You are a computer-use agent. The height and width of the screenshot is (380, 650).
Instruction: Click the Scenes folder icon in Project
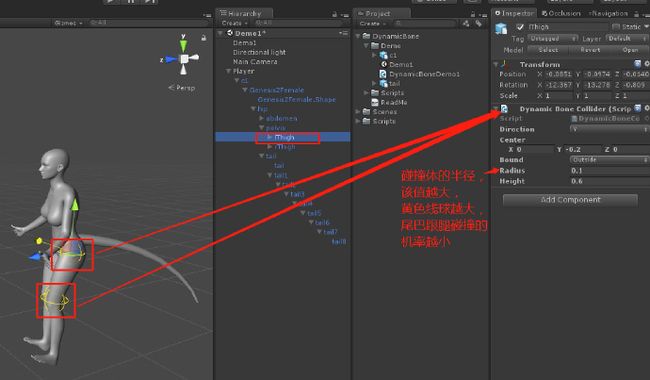click(366, 111)
